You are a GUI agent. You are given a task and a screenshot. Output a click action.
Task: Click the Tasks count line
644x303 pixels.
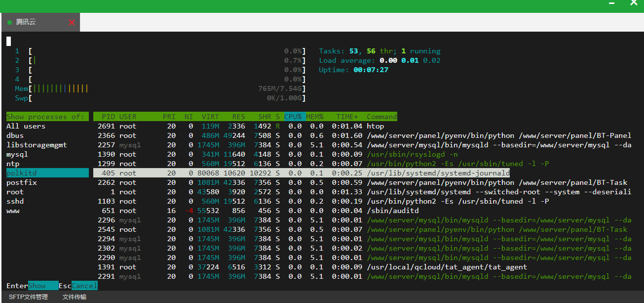379,51
